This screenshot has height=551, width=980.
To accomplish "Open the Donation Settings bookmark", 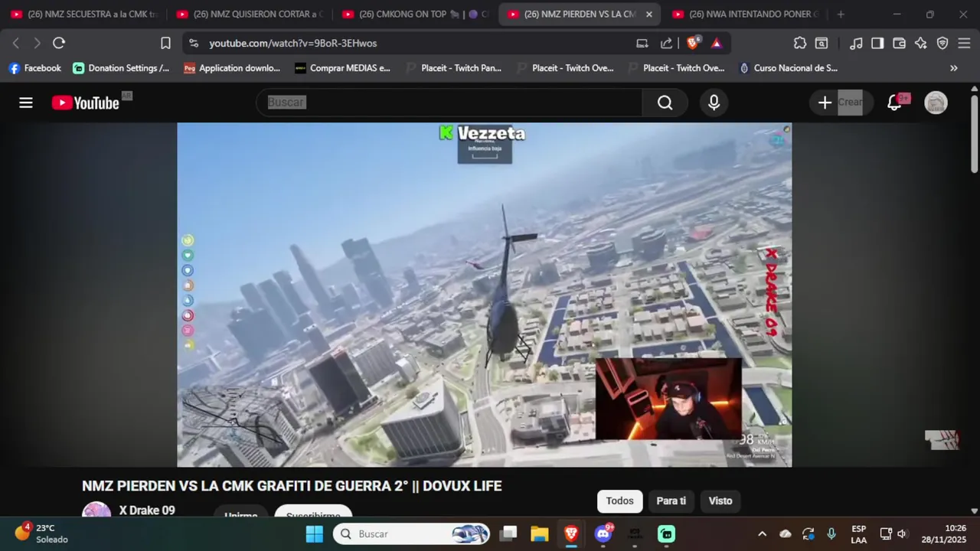I will click(122, 68).
